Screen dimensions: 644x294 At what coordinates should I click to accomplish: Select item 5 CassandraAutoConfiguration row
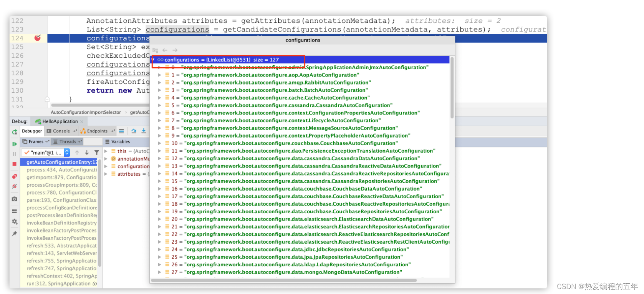point(300,105)
